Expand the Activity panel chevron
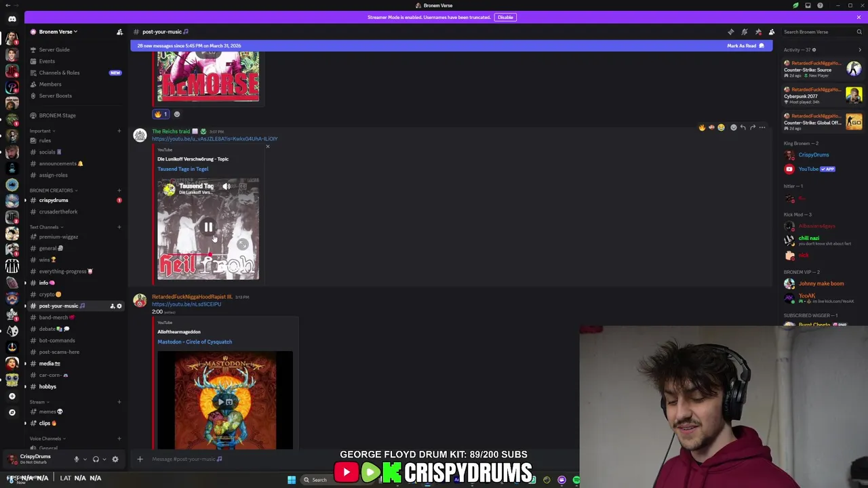Viewport: 868px width, 488px height. [860, 49]
